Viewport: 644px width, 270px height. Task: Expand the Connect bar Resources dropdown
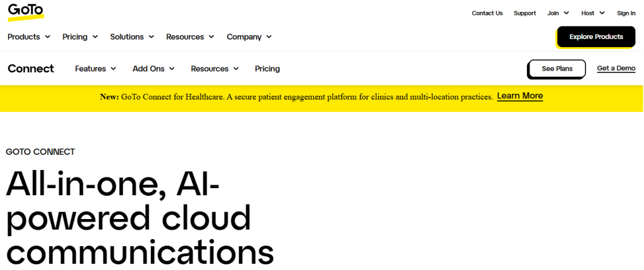[215, 69]
